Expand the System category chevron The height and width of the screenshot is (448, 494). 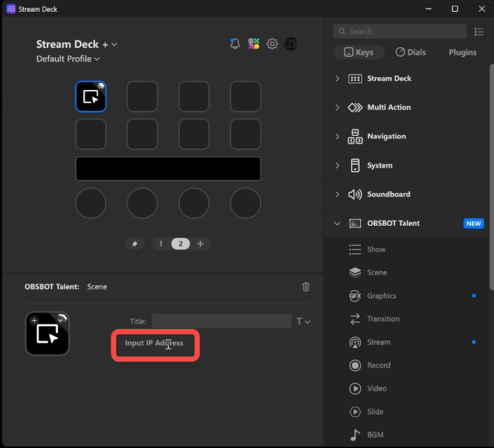[x=337, y=165]
